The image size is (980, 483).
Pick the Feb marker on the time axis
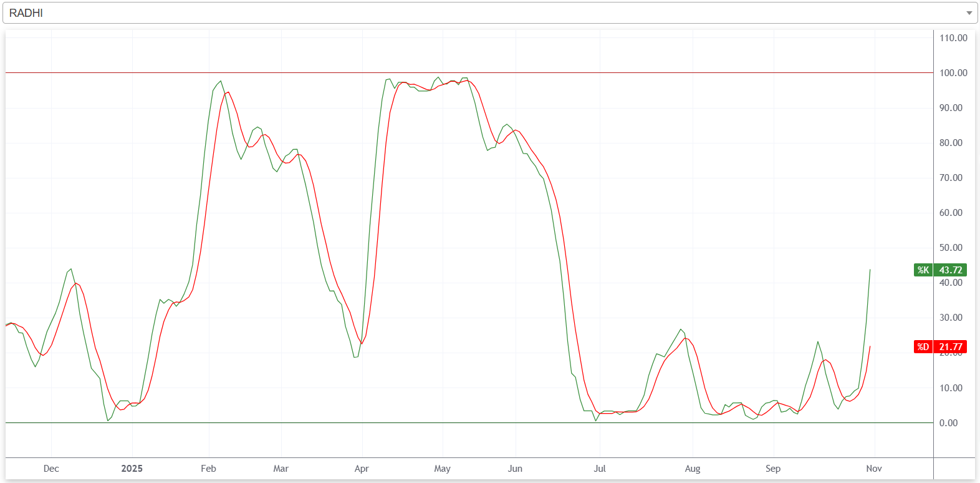click(x=208, y=469)
